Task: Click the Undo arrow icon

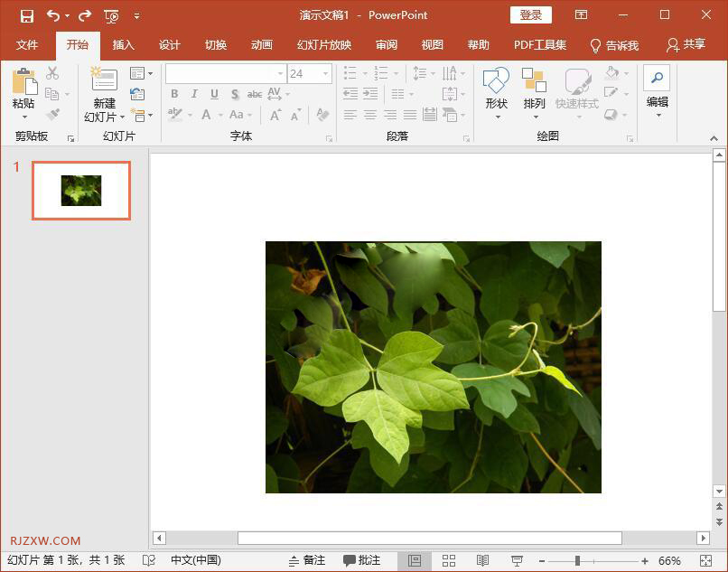Action: 52,15
